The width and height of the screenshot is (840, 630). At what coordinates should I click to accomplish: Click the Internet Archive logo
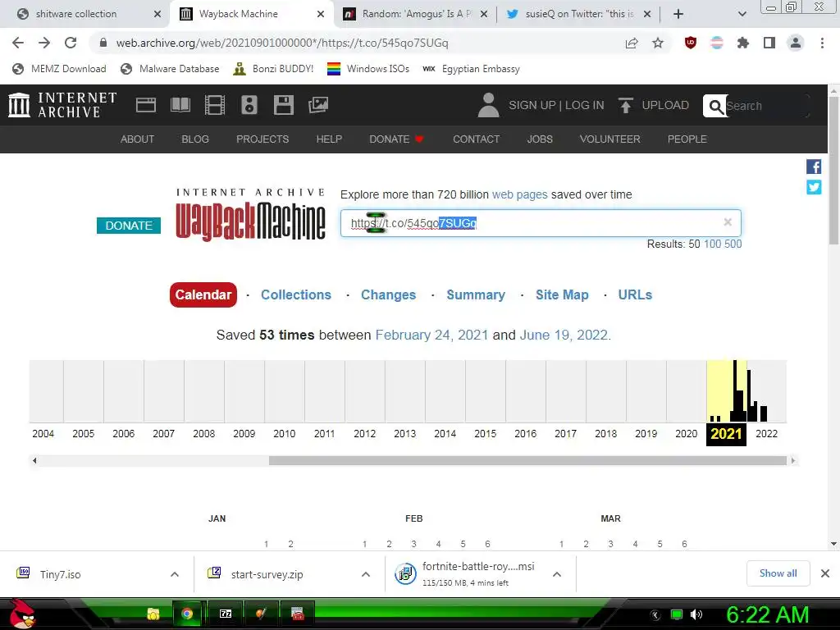pos(62,105)
